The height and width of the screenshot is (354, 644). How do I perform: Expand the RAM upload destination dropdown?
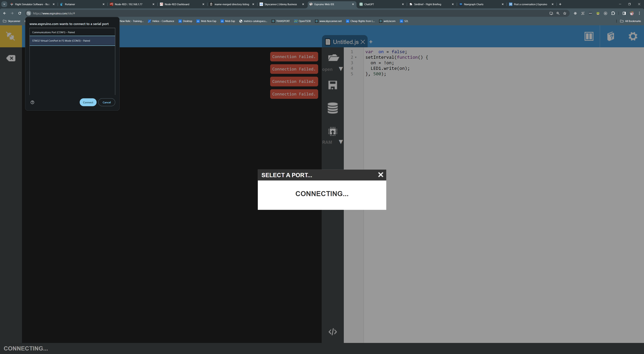click(x=340, y=142)
